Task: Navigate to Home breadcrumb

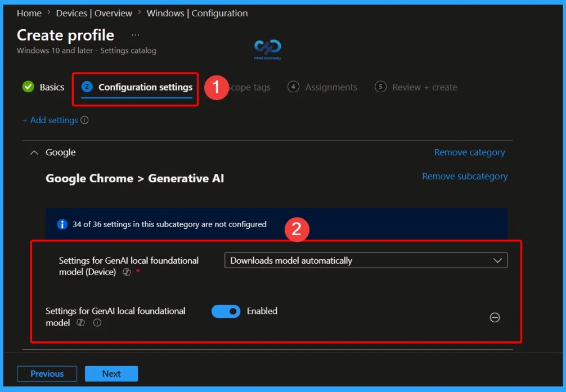Action: [29, 13]
